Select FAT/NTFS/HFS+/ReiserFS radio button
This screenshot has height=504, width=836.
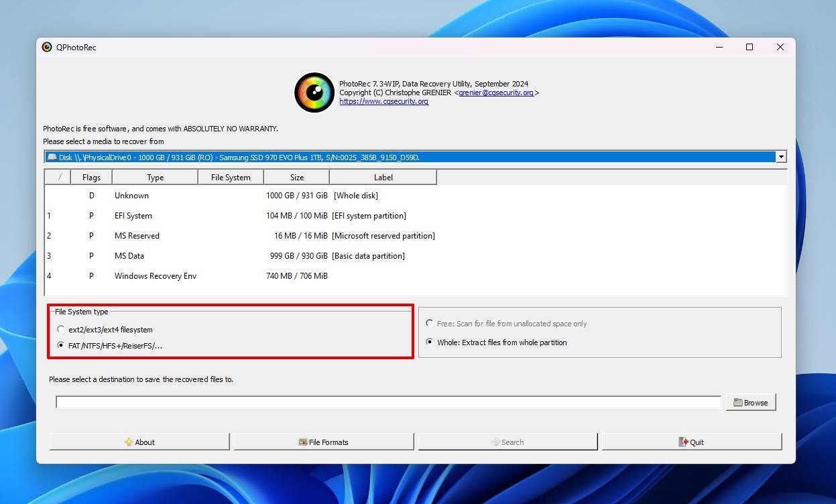point(61,346)
